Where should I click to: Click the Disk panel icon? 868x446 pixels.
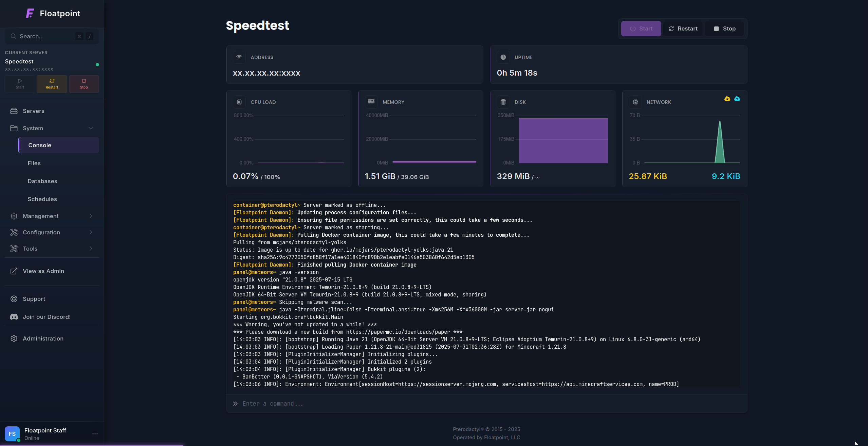(x=503, y=102)
